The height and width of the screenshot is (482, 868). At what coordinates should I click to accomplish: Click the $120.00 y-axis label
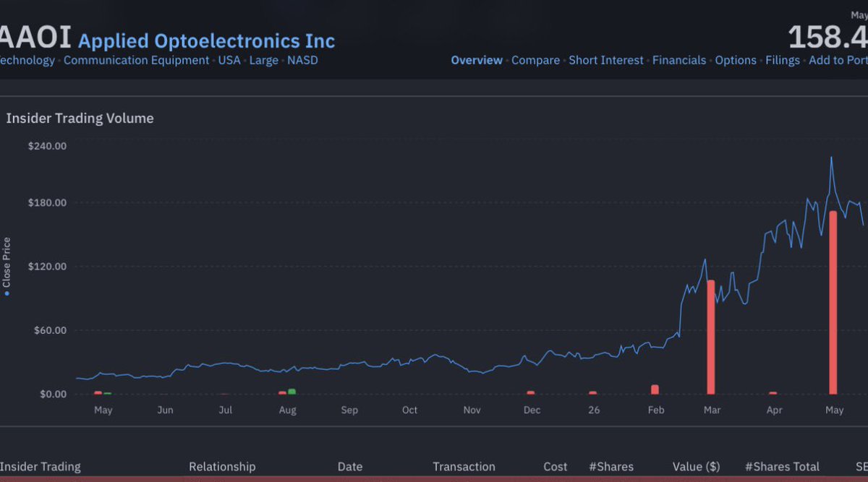(x=47, y=267)
